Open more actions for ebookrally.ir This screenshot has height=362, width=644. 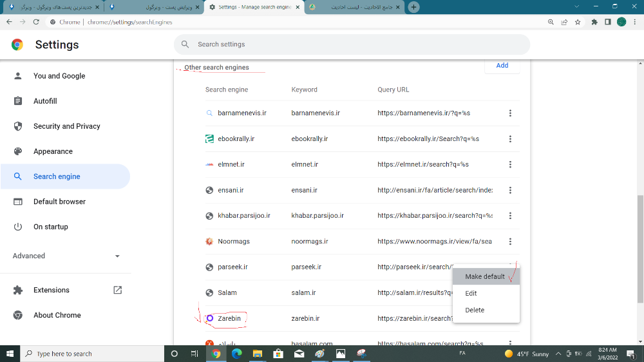510,139
